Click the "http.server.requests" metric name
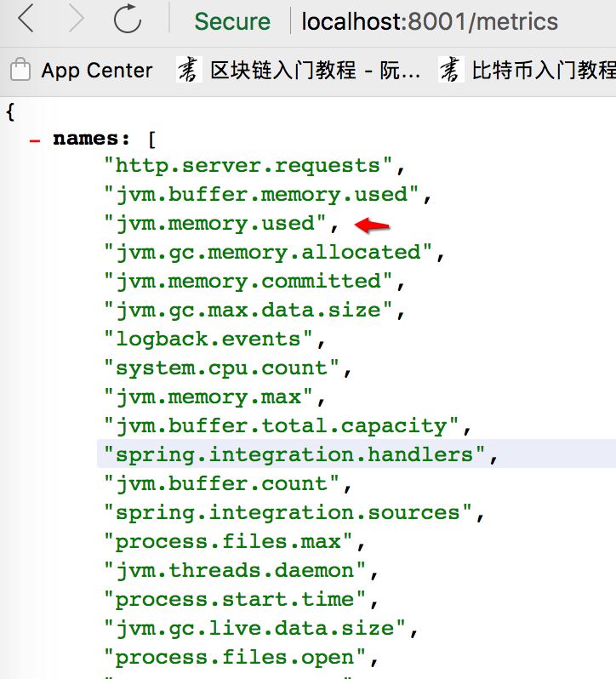 [248, 165]
